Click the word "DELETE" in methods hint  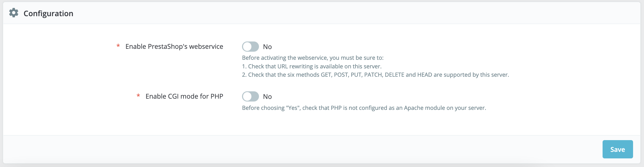click(x=394, y=75)
